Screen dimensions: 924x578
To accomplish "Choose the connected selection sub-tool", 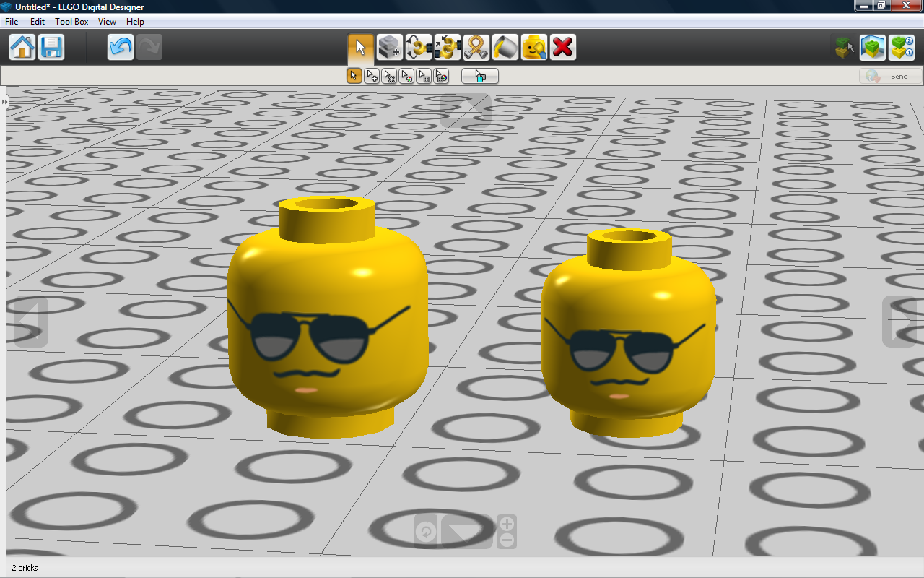I will [x=389, y=76].
